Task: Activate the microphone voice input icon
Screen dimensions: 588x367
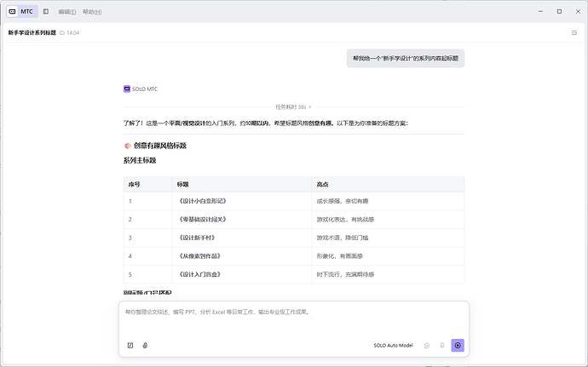Action: (x=442, y=345)
